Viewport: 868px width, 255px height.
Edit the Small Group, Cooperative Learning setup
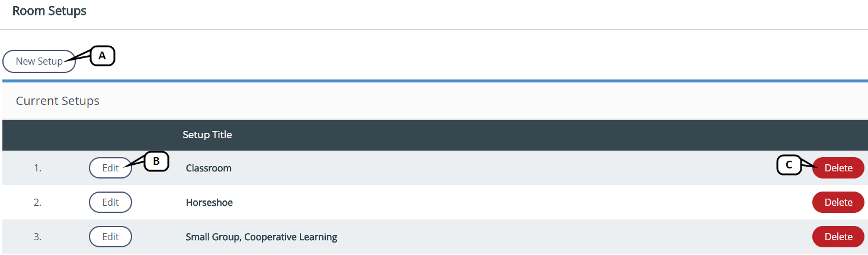(x=110, y=237)
